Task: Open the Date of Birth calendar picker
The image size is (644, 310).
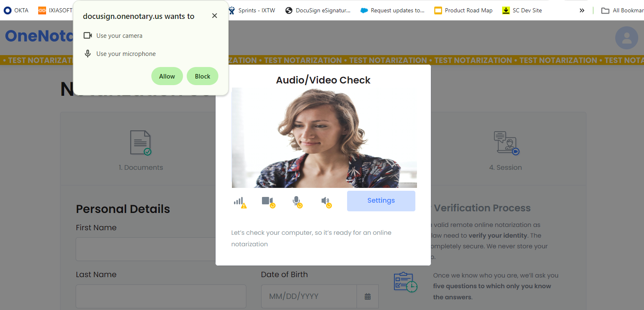Action: pyautogui.click(x=368, y=296)
